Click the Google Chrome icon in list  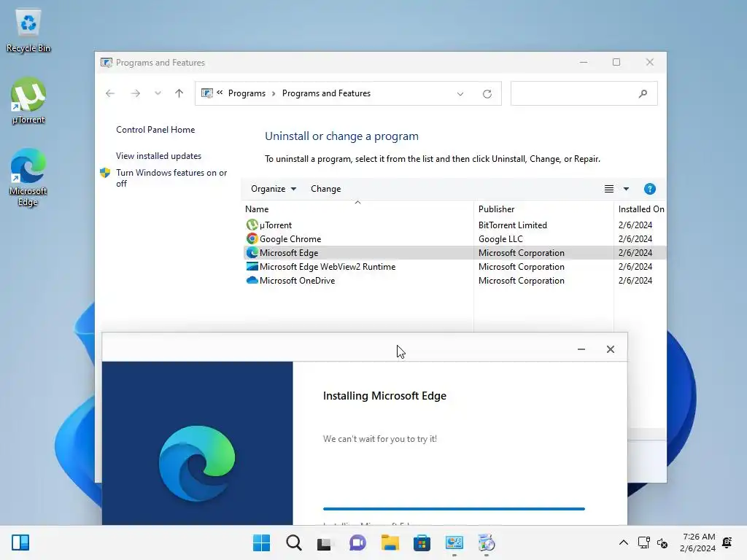coord(252,238)
